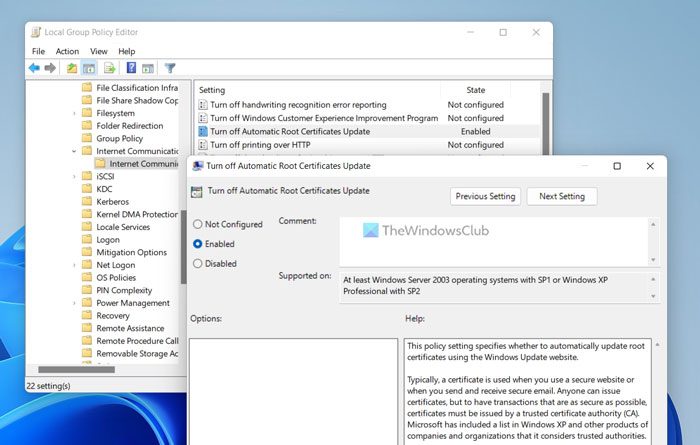700x445 pixels.
Task: Select the Internet Communi child folder
Action: click(x=143, y=164)
